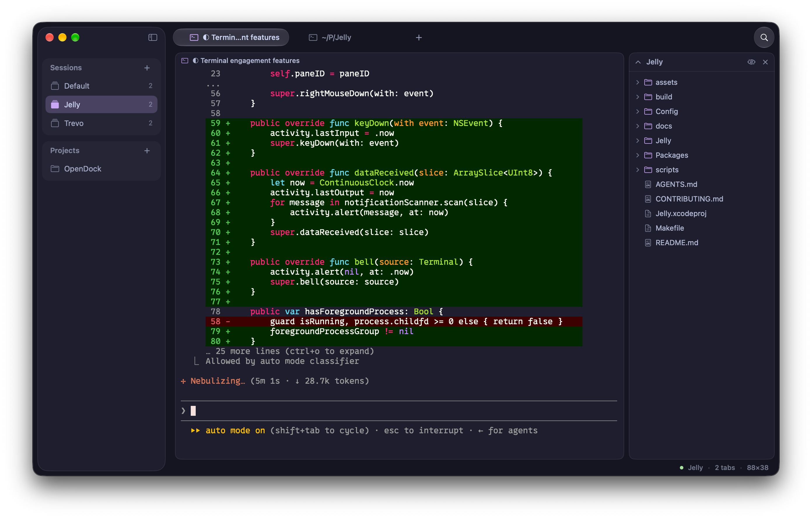Viewport: 812px width, 519px height.
Task: Click the Sessions section header
Action: 66,68
